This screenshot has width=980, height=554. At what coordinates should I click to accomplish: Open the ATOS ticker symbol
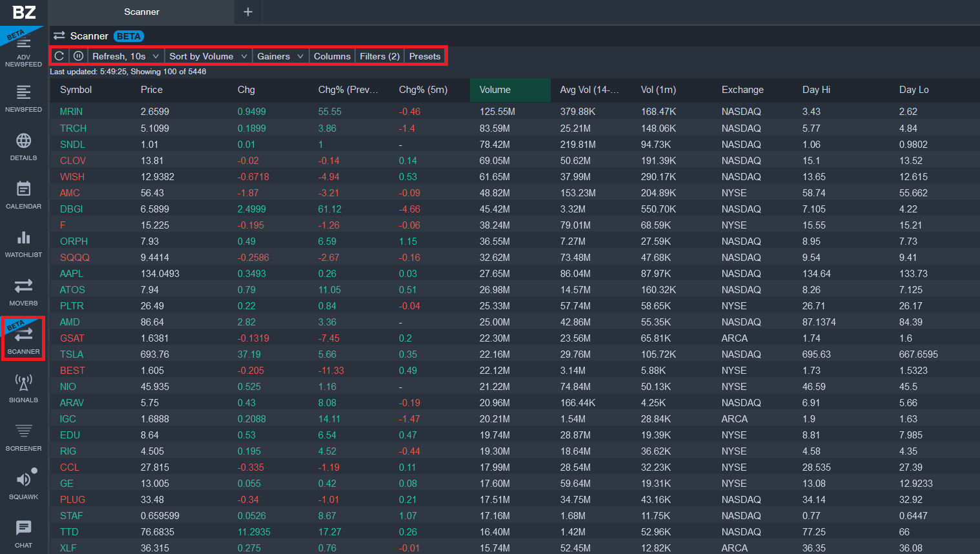pyautogui.click(x=72, y=290)
